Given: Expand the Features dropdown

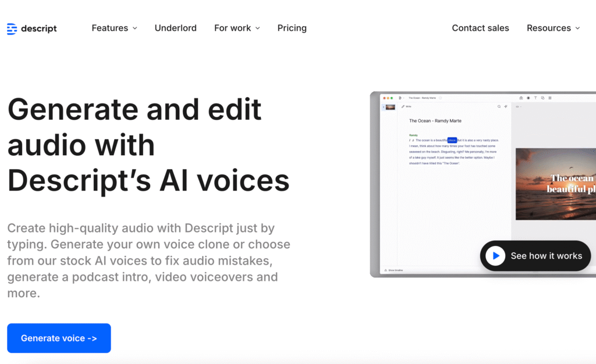Looking at the screenshot, I should pyautogui.click(x=114, y=28).
